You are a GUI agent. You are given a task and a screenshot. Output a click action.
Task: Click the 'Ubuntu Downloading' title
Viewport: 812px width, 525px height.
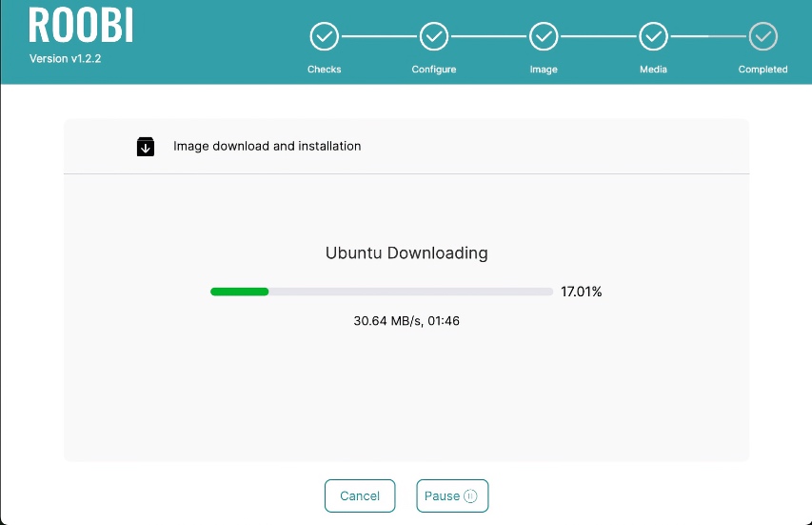pos(406,252)
